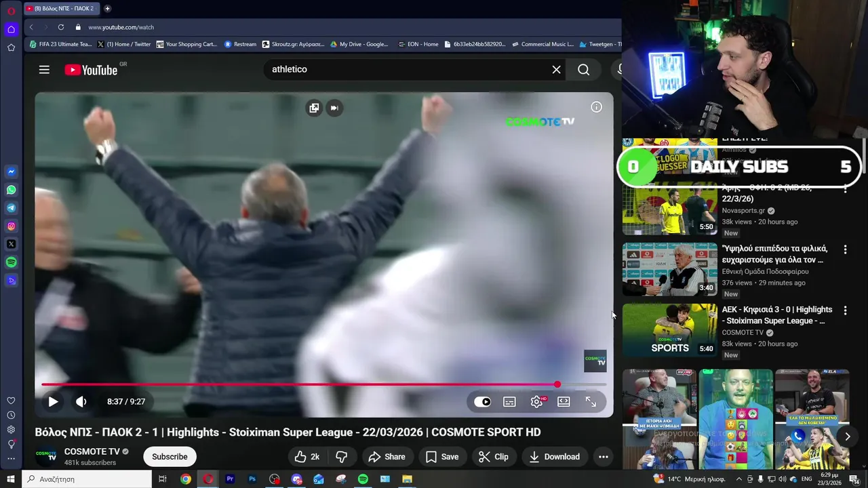The height and width of the screenshot is (488, 868).
Task: Open Skroutz.gr bookmark
Action: coord(293,44)
